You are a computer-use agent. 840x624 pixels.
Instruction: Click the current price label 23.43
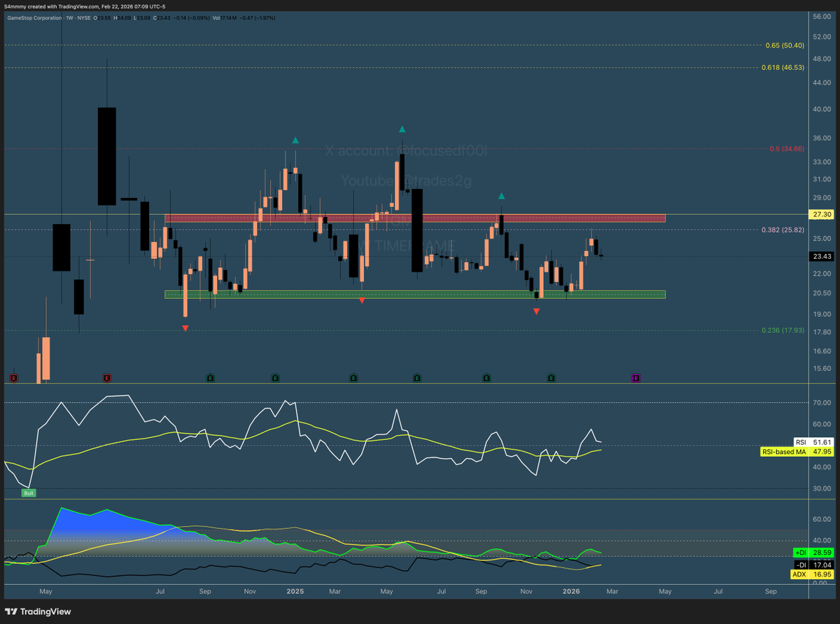click(x=822, y=256)
